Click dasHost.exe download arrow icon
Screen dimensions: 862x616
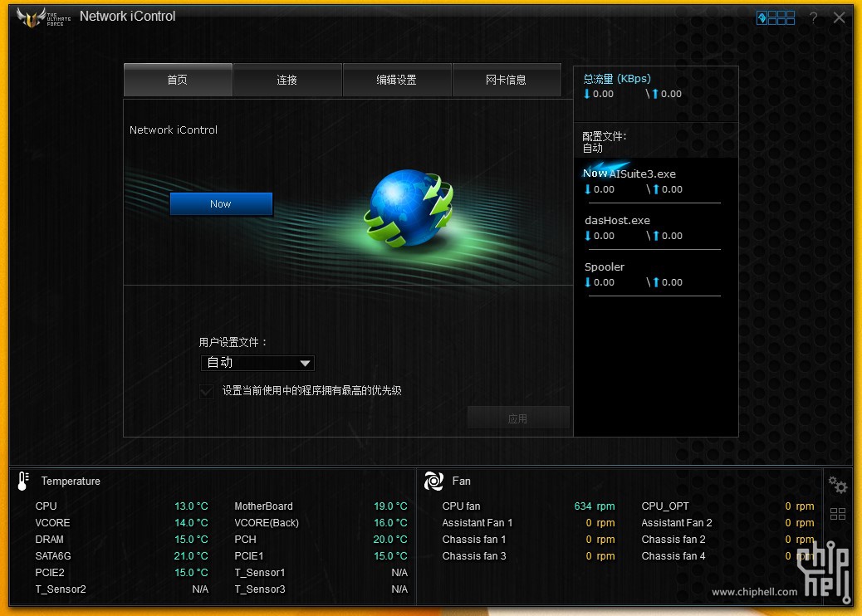point(588,236)
